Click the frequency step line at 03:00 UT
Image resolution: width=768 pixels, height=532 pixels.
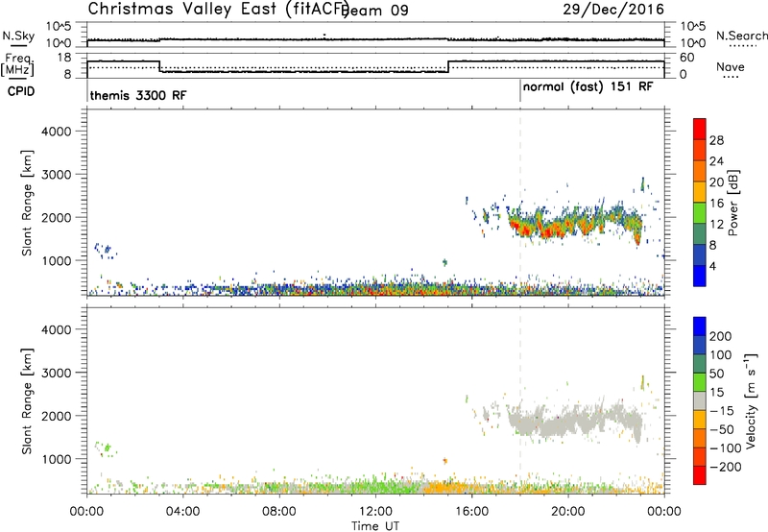(159, 66)
